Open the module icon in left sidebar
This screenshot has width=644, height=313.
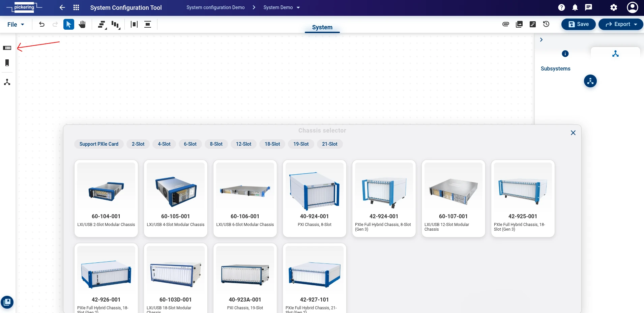[x=7, y=63]
